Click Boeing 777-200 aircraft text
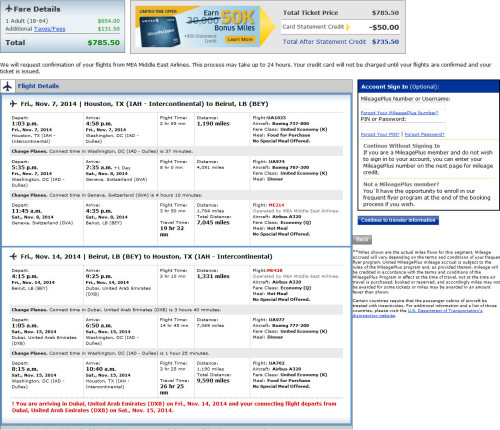This screenshot has width=500, height=430. (x=290, y=325)
